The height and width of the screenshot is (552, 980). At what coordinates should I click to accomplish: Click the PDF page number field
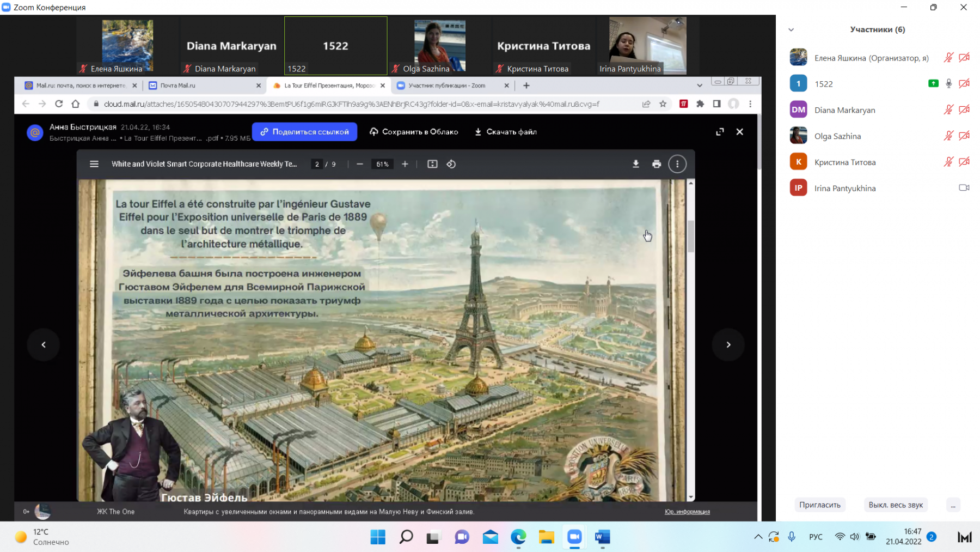point(317,164)
